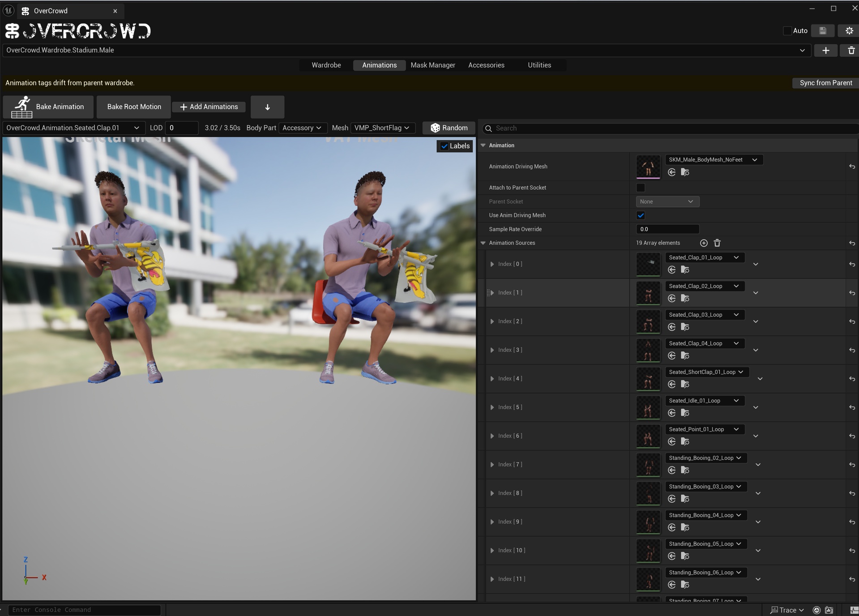859x616 pixels.
Task: Add element to Animation Sources array
Action: pos(704,243)
